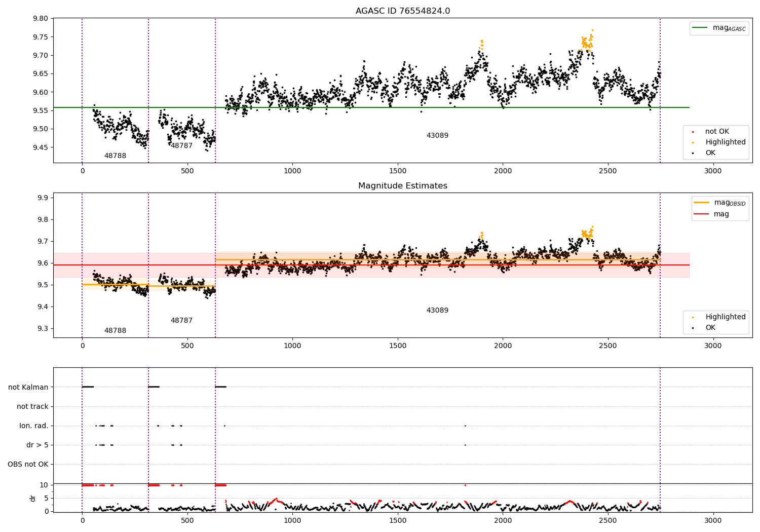The width and height of the screenshot is (760, 532).
Task: Click the 9.9 y-axis tick label
Action: coord(43,198)
